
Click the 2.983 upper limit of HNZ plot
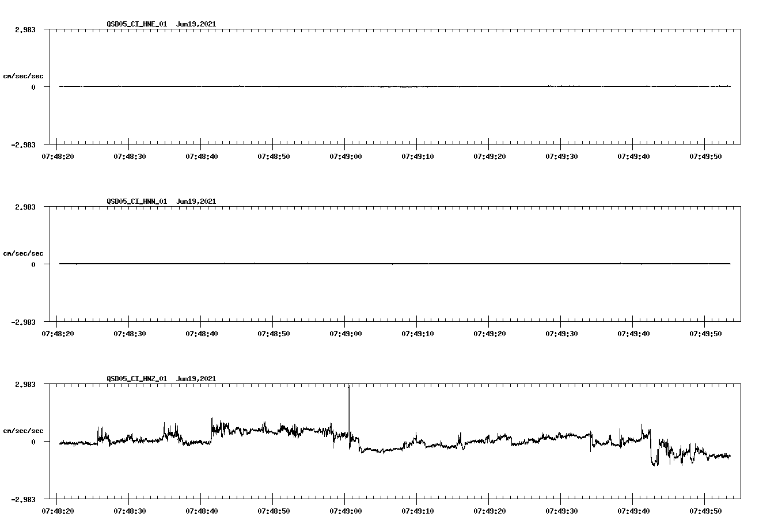click(x=25, y=384)
